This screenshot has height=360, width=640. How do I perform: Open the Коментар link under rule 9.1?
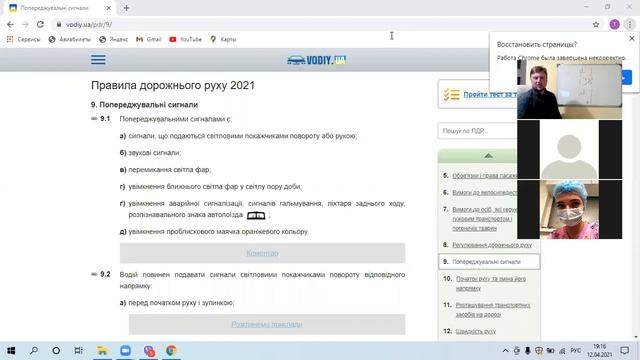coord(262,253)
